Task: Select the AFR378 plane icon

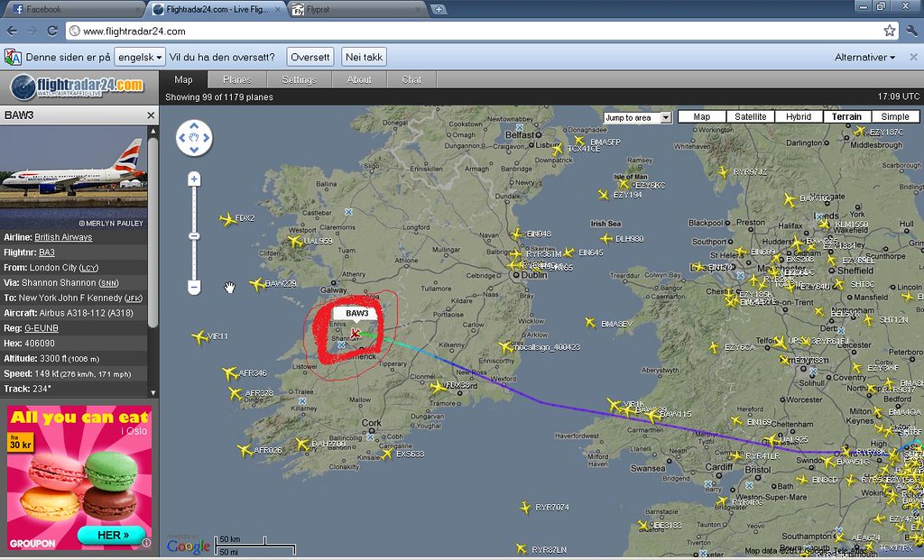Action: (x=236, y=393)
